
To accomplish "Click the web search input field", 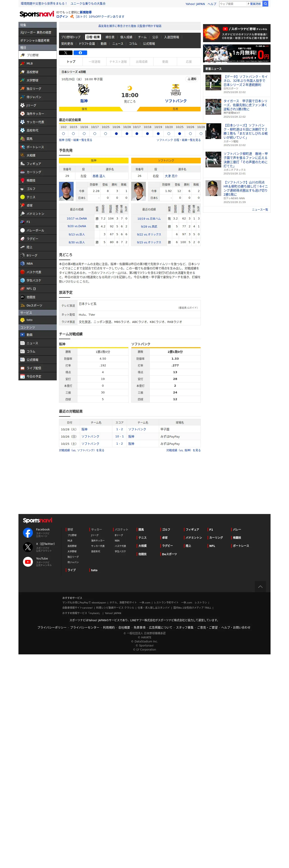I will pos(233,4).
